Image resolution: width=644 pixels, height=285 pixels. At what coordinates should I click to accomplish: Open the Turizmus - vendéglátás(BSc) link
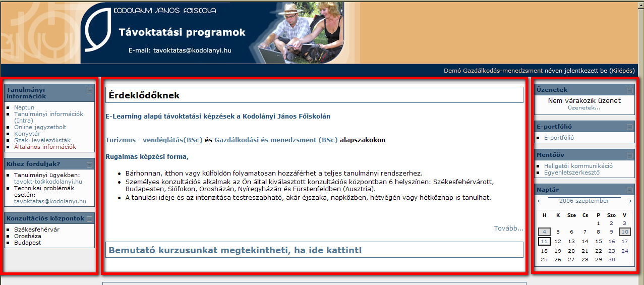154,140
